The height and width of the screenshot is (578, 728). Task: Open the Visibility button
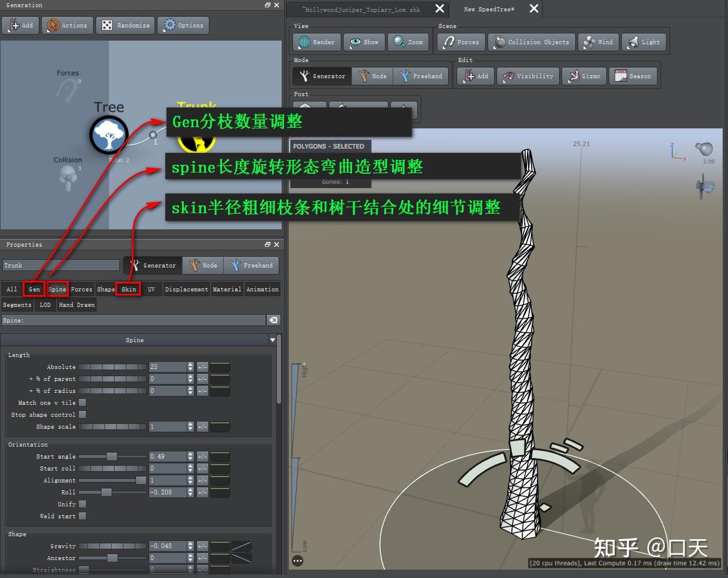pyautogui.click(x=528, y=76)
